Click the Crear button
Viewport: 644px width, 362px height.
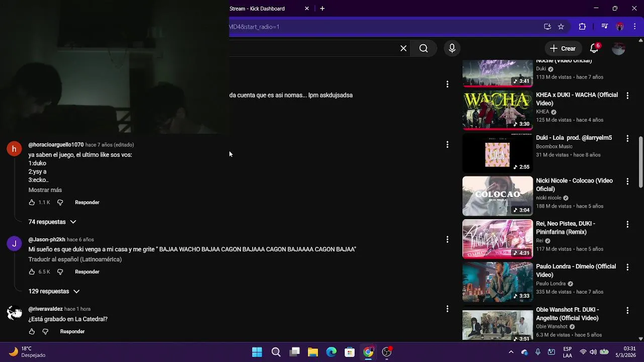tap(562, 48)
